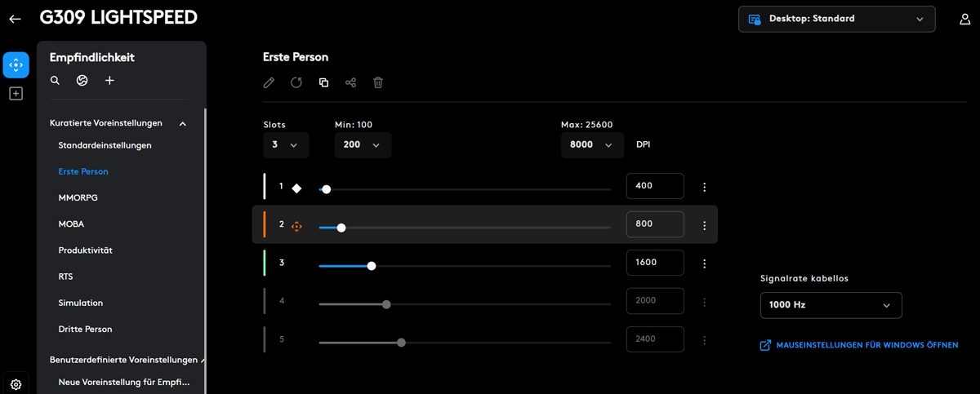Viewport: 980px width, 394px height.
Task: Click disabled slider handle of slot 5
Action: pyautogui.click(x=401, y=343)
